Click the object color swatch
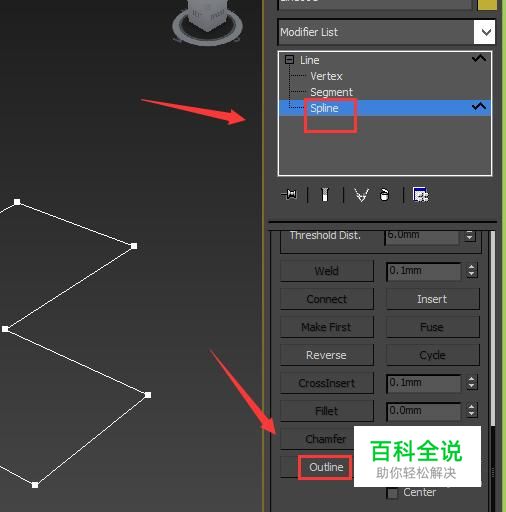Image resolution: width=506 pixels, height=512 pixels. point(487,5)
